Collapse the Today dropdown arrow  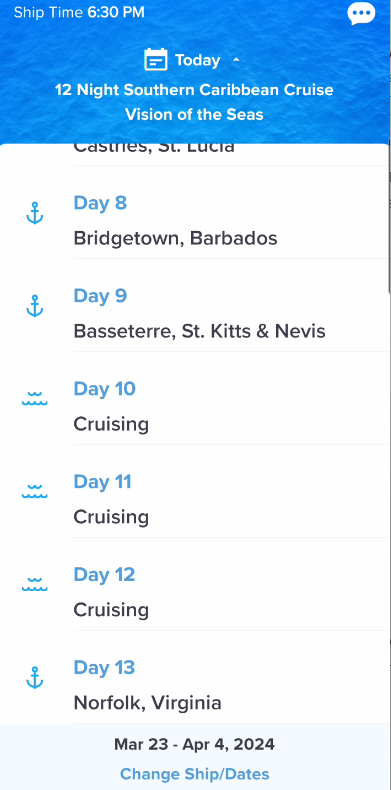pyautogui.click(x=236, y=60)
